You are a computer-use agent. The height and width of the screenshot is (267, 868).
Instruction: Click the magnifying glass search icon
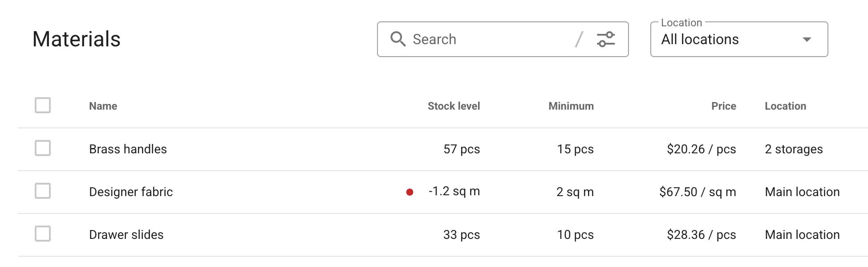click(398, 39)
